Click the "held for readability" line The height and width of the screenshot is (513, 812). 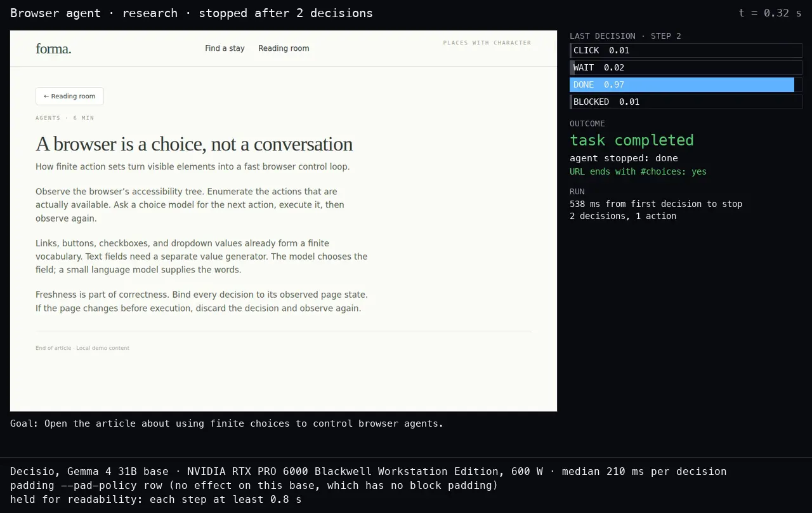point(156,500)
